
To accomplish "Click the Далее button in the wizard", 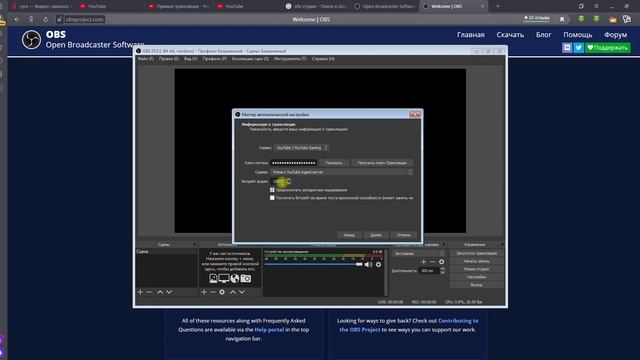I will [376, 235].
